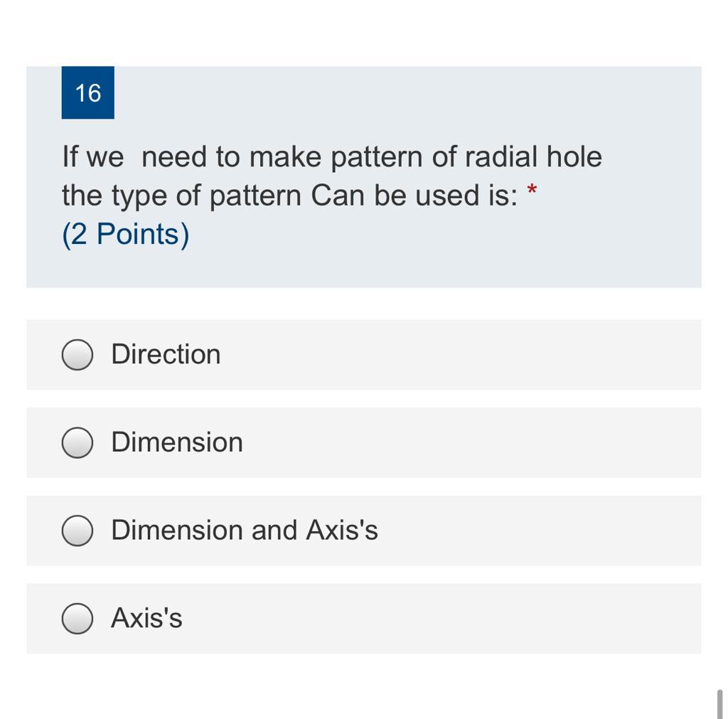This screenshot has width=728, height=719.
Task: Select the Dimension radio button
Action: [77, 442]
